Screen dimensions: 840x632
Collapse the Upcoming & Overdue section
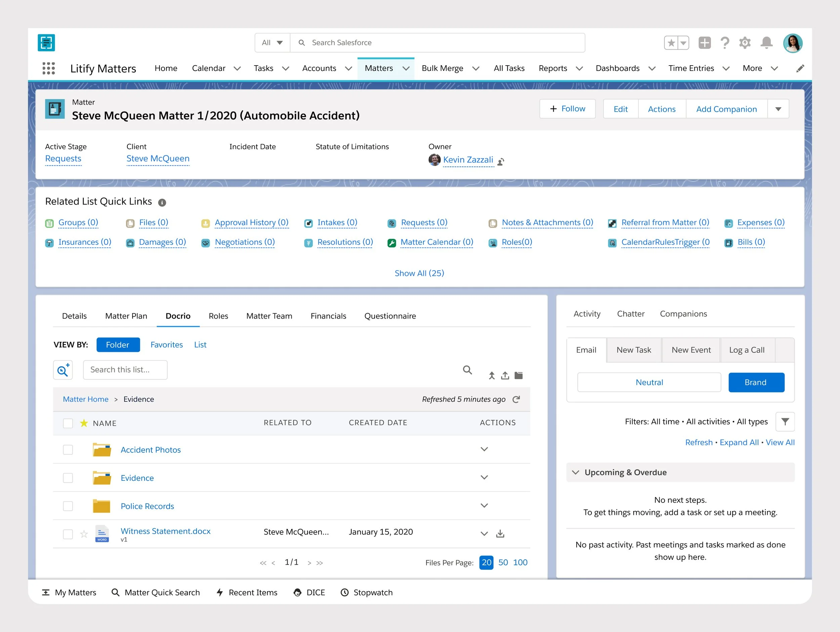(576, 472)
